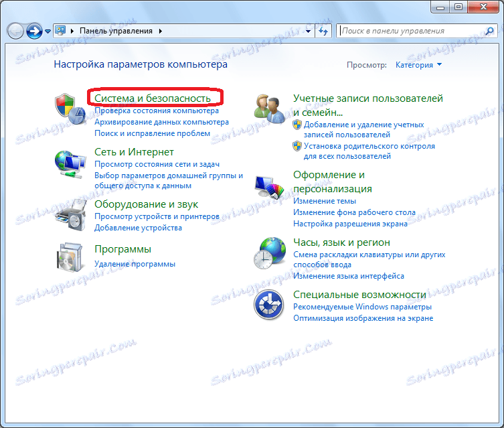Open the recent pages dropdown arrow
The image size is (504, 428).
point(48,31)
